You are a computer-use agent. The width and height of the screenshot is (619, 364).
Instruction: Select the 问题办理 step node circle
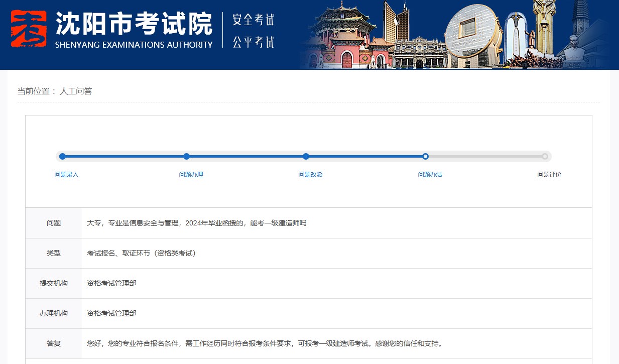click(x=186, y=156)
